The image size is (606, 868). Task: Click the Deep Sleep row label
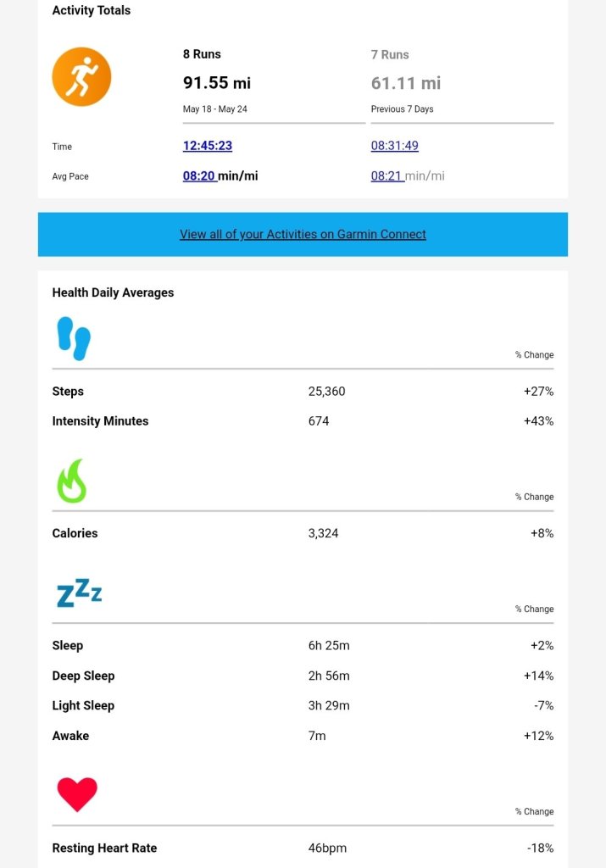pyautogui.click(x=83, y=676)
